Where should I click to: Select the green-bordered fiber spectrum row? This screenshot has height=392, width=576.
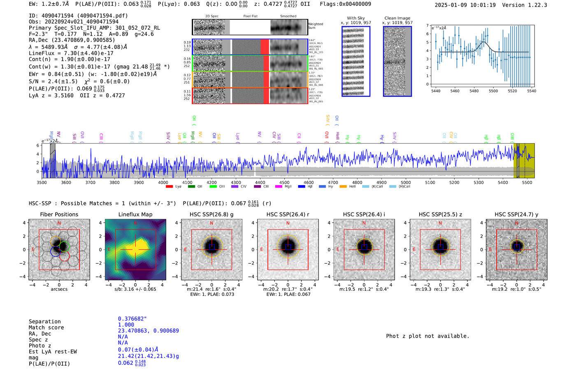pos(250,63)
